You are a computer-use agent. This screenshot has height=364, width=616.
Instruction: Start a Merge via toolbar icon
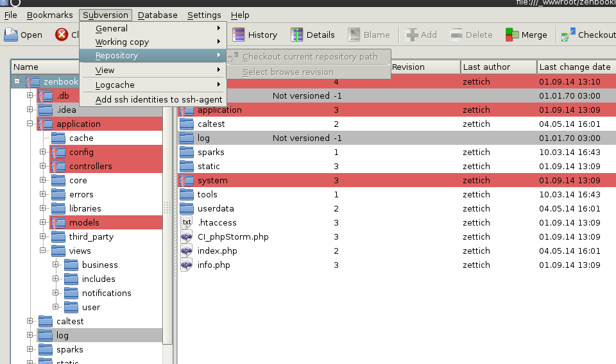tap(512, 35)
